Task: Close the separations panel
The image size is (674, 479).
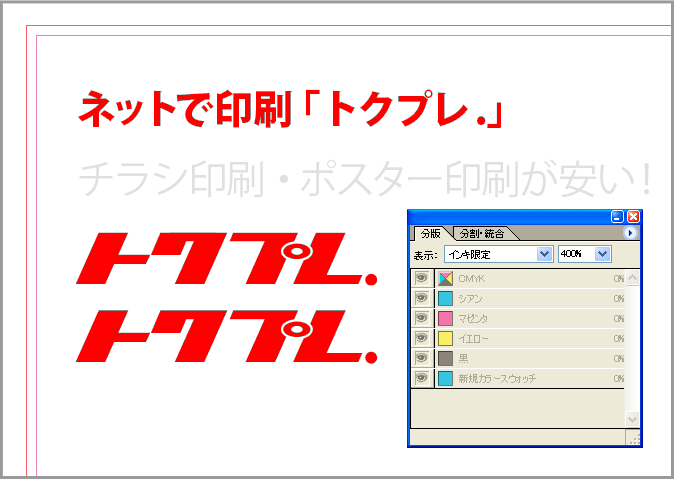Action: coord(633,216)
